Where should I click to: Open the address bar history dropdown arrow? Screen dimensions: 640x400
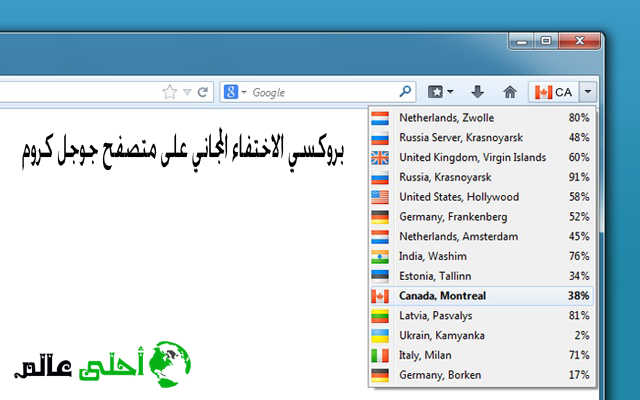pyautogui.click(x=187, y=92)
